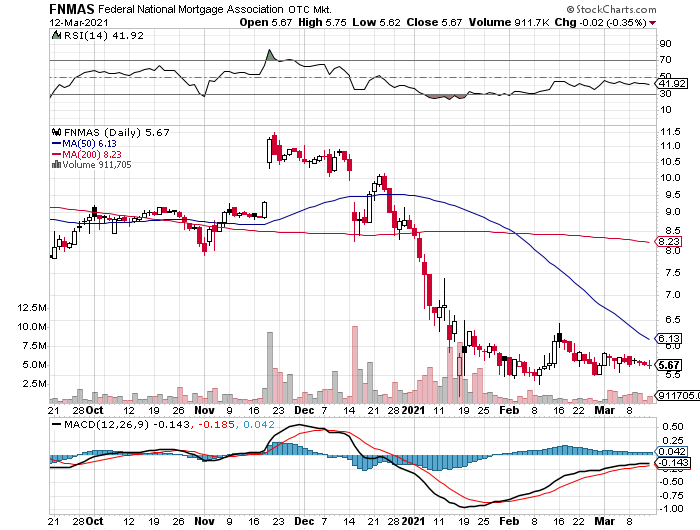The width and height of the screenshot is (700, 530).
Task: Click the 11.5 price axis label
Action: [670, 132]
